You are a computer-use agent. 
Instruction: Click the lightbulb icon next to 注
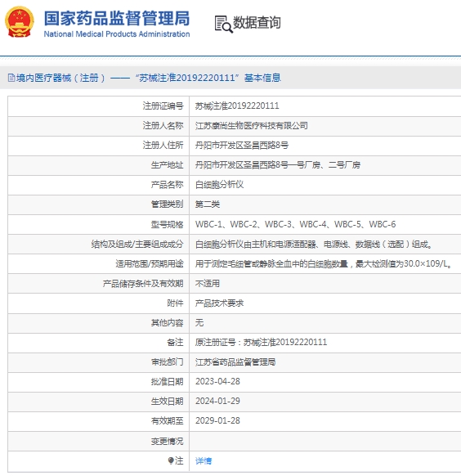(171, 460)
